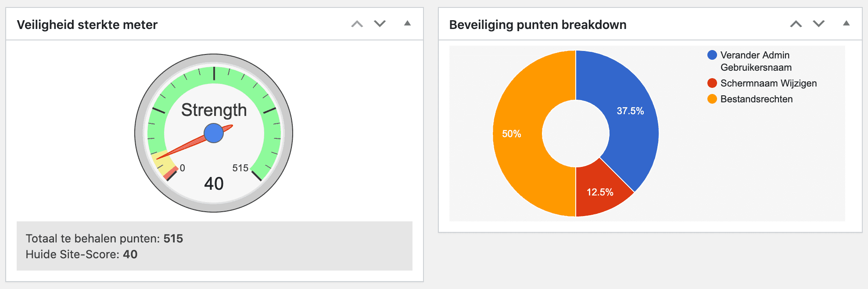Move the Veiligheid sterkte meter widget down
The width and height of the screenshot is (868, 289).
[380, 24]
